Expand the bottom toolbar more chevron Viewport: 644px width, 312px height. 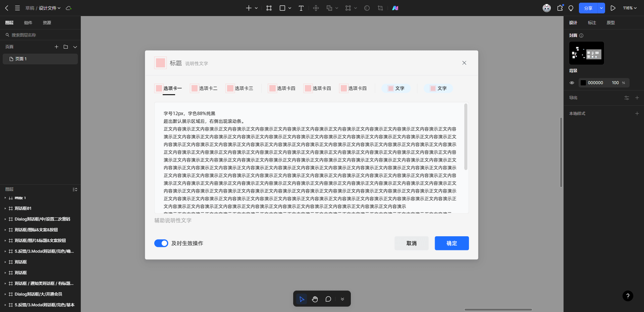[342, 299]
